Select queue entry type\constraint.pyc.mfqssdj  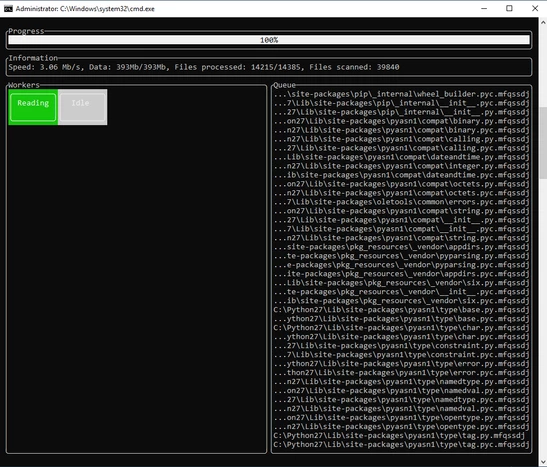point(401,355)
